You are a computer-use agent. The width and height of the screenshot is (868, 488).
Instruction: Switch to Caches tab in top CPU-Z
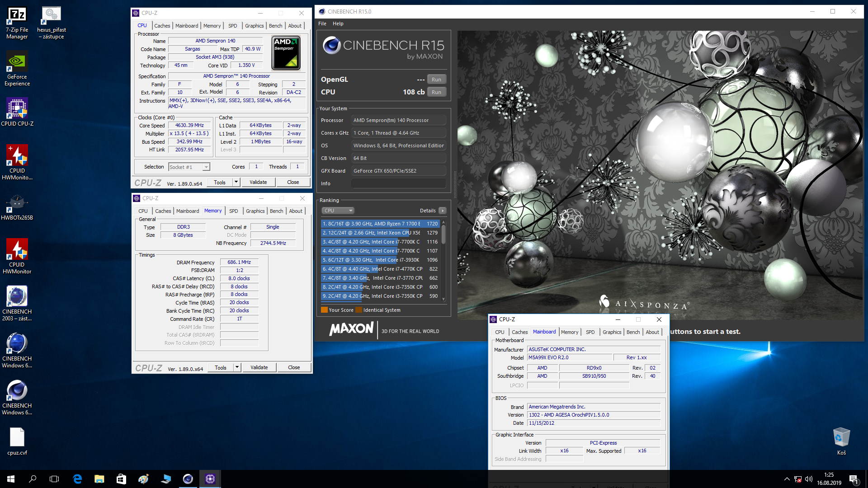(x=162, y=26)
